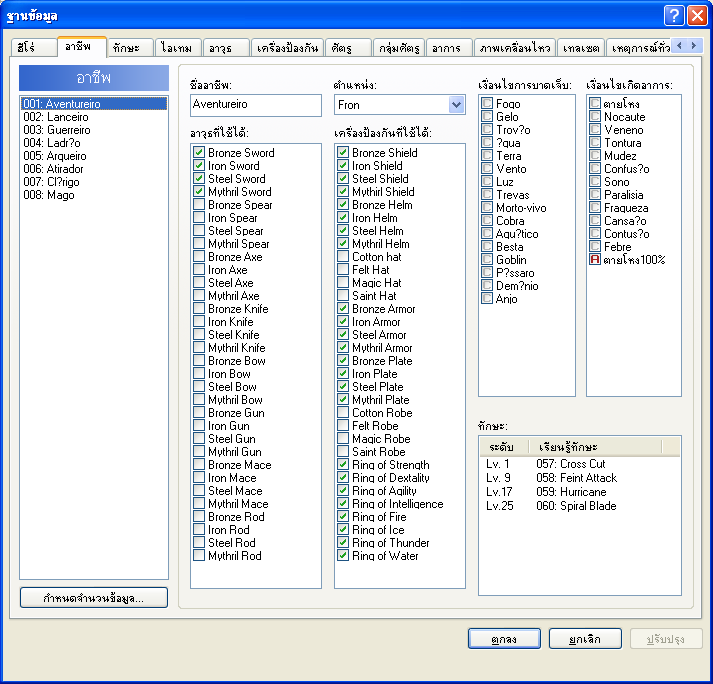Viewport: 713px width, 684px height.
Task: Click the help question mark icon
Action: pos(674,15)
